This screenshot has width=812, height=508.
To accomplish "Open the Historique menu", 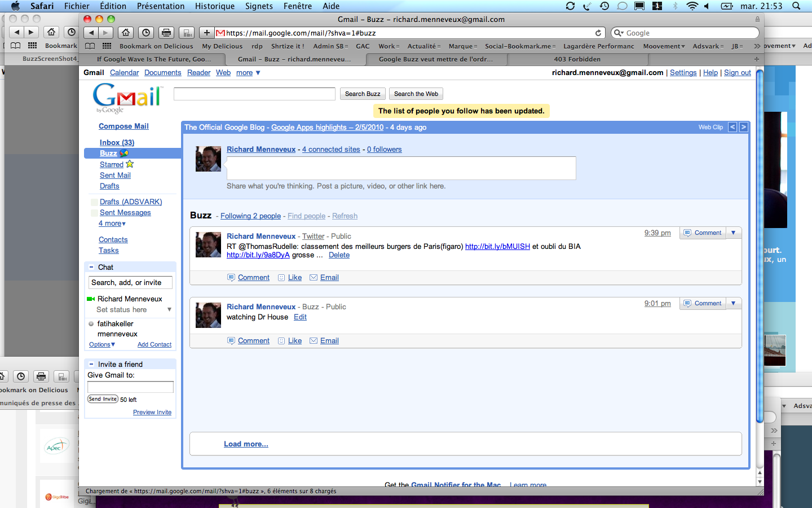I will pos(215,6).
